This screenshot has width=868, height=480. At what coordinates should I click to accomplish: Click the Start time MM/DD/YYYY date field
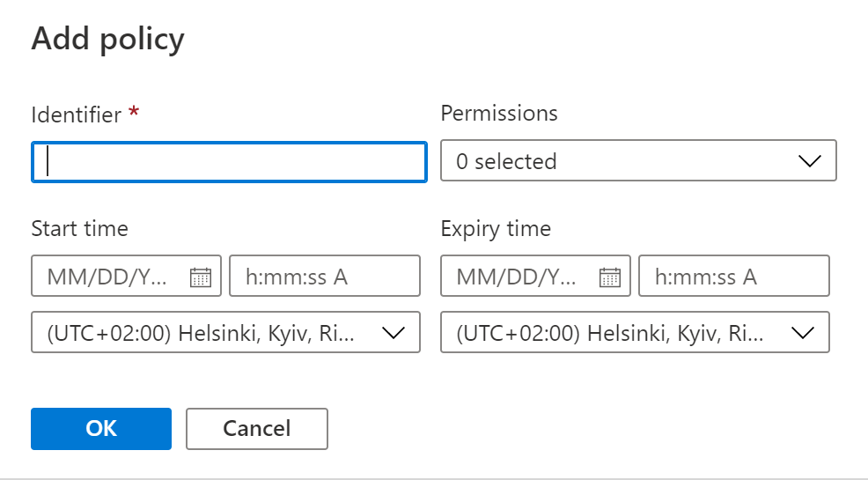point(107,277)
